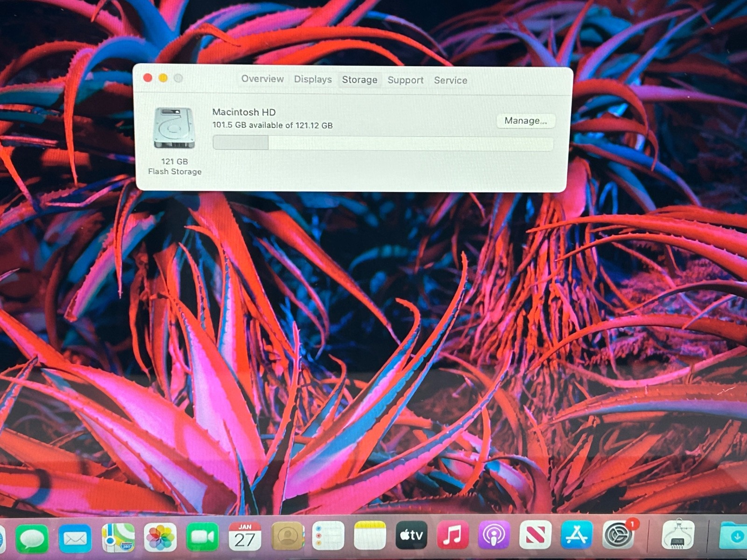Screen dimensions: 747x560
Task: Click the storage usage bar
Action: [383, 143]
